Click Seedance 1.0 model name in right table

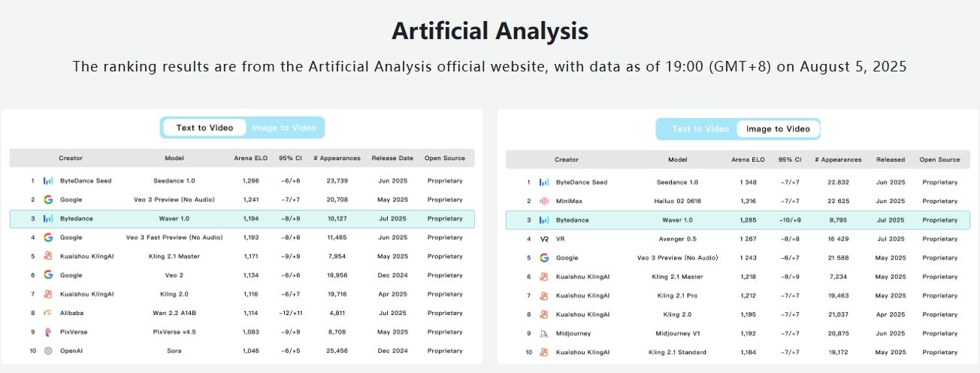click(677, 182)
